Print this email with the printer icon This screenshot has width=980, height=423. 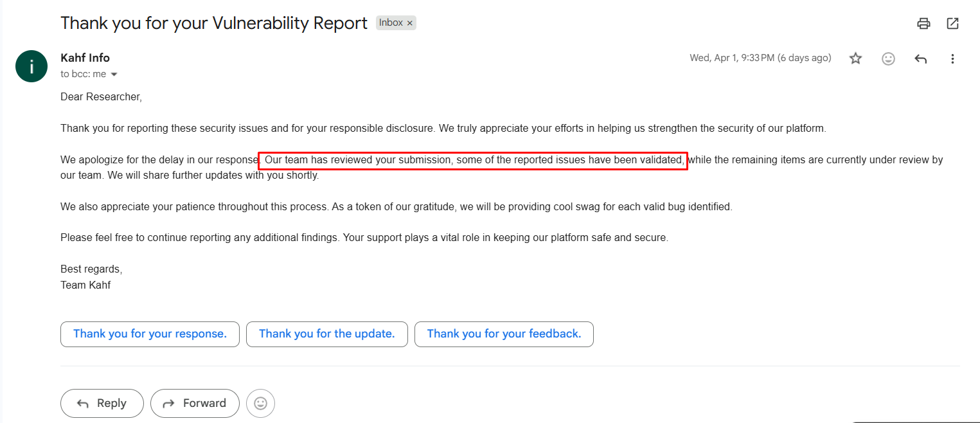pos(923,24)
